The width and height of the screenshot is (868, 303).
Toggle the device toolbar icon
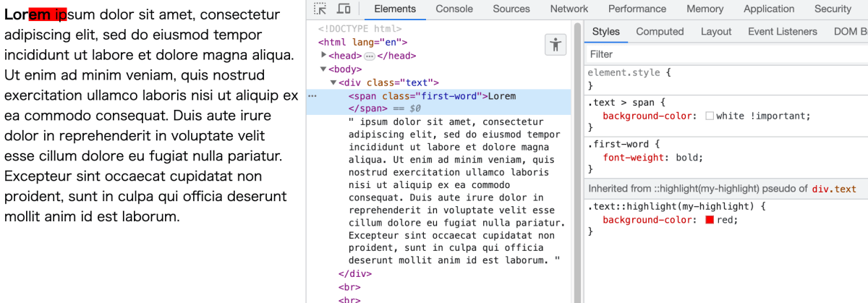click(344, 9)
